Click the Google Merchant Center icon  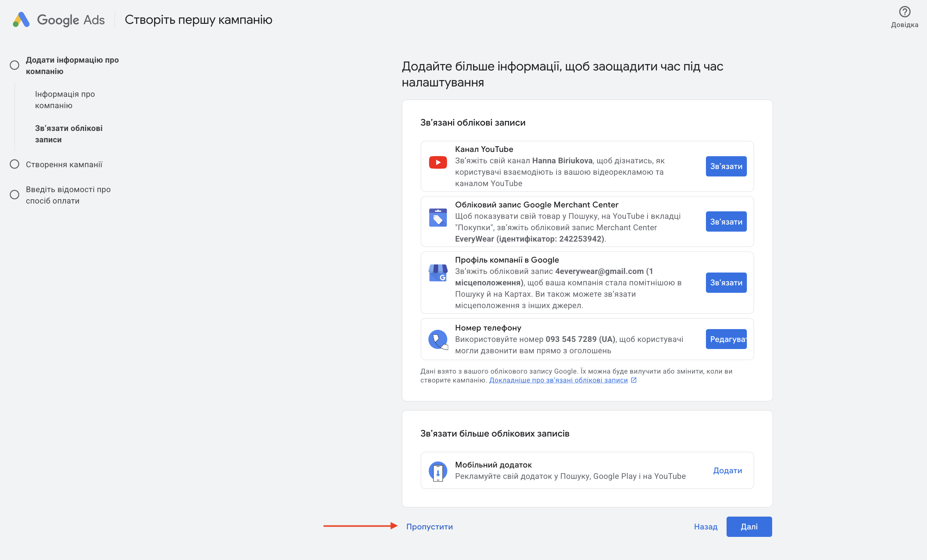click(438, 218)
